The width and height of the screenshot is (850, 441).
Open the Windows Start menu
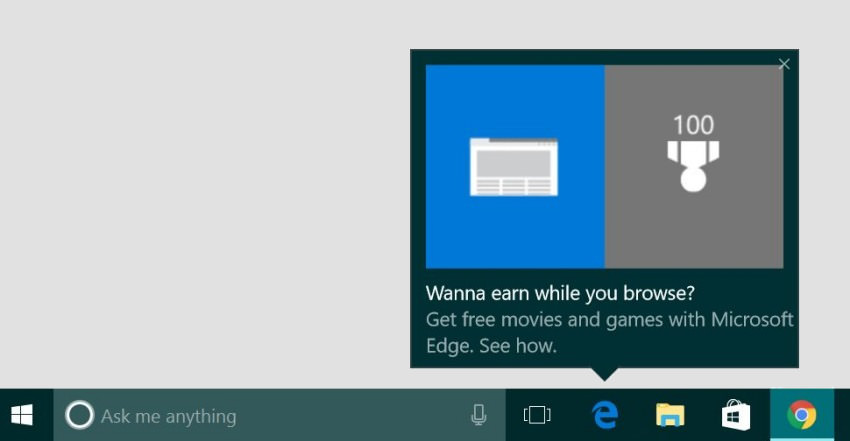point(22,415)
